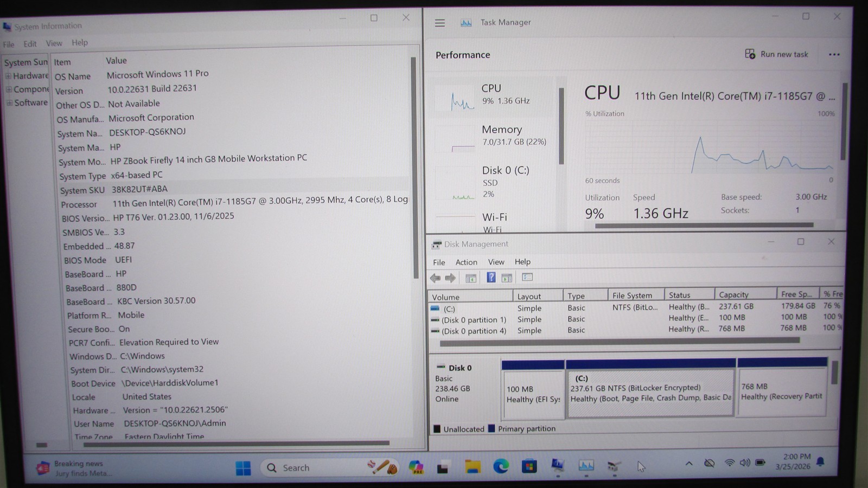Viewport: 868px width, 488px height.
Task: Expand Software Environment tree node
Action: 9,103
